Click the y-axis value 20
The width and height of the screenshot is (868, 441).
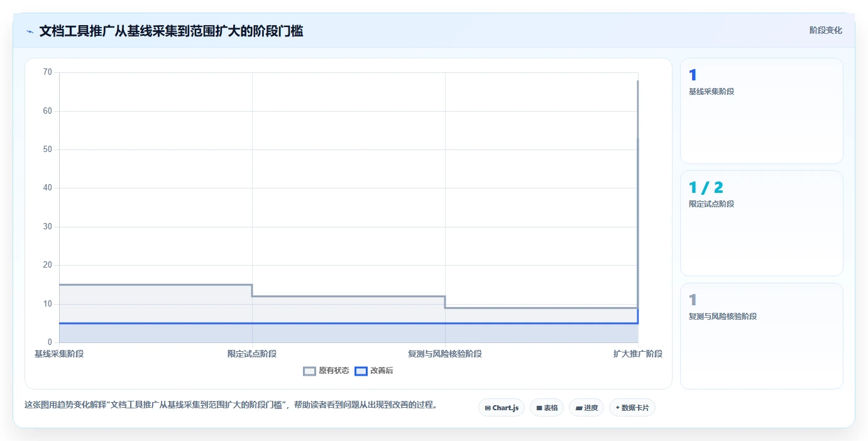pos(48,265)
